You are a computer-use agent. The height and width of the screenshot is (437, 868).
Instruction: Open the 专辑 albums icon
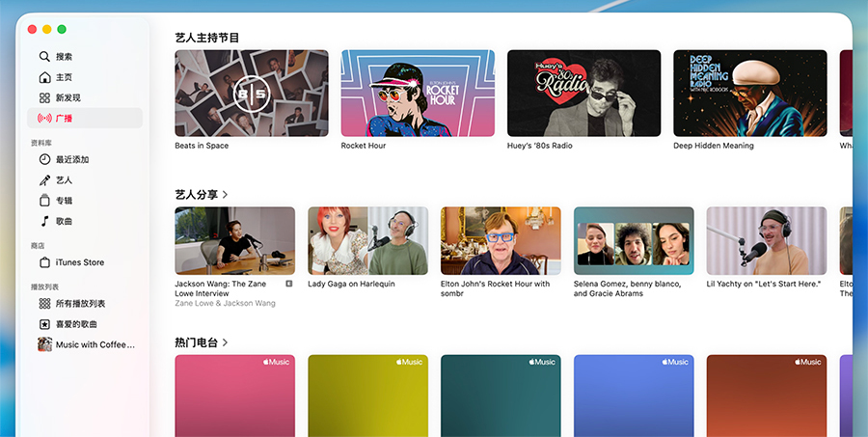pos(44,201)
